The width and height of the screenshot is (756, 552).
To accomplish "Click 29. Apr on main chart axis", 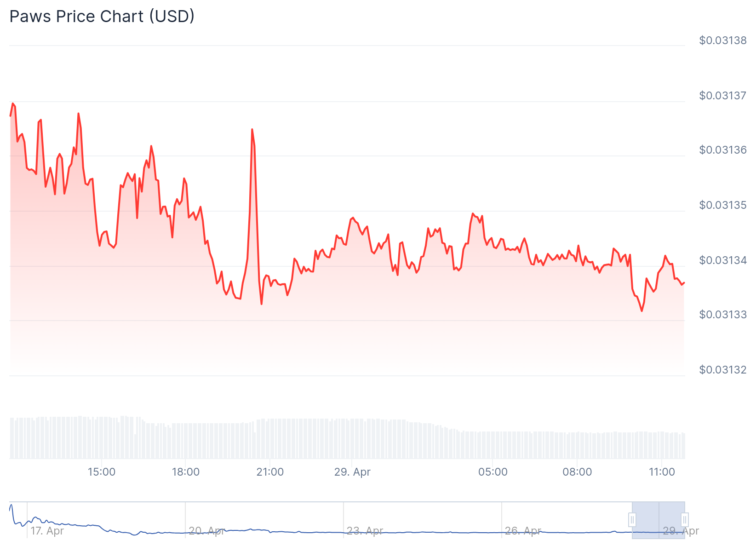I will click(352, 472).
